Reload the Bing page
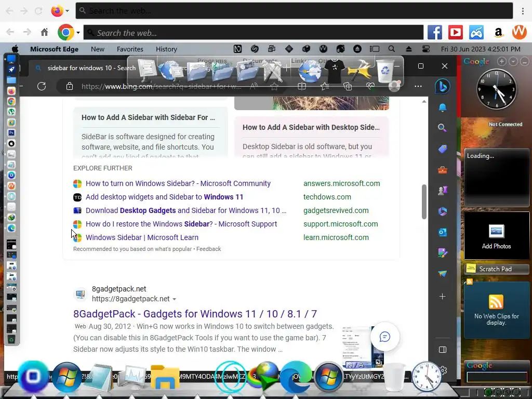 click(x=42, y=86)
